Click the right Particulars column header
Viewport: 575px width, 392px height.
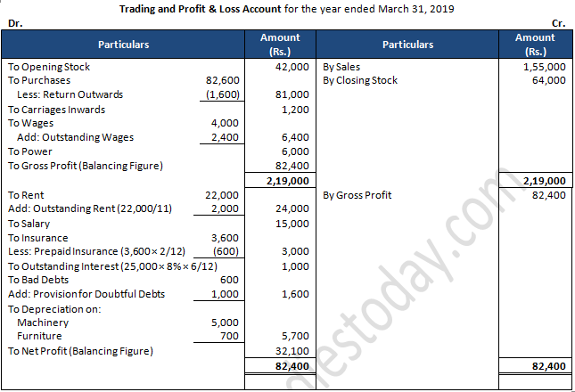(x=407, y=45)
